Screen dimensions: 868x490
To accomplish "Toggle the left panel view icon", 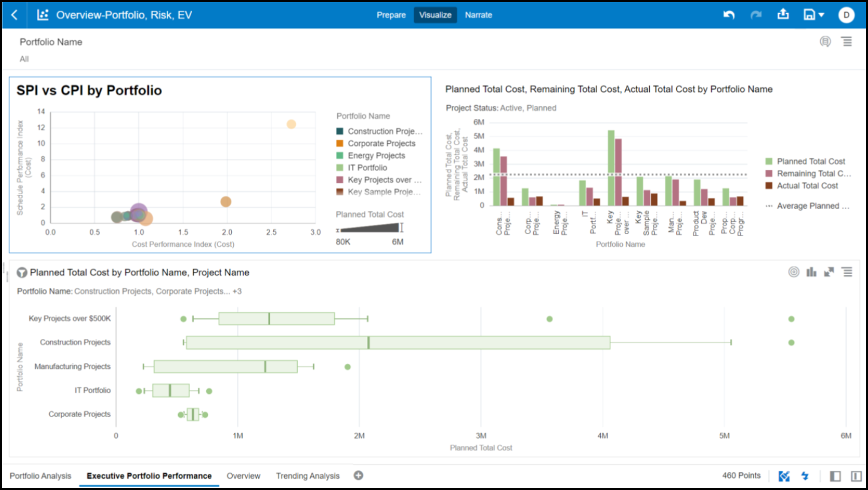I will (x=836, y=476).
